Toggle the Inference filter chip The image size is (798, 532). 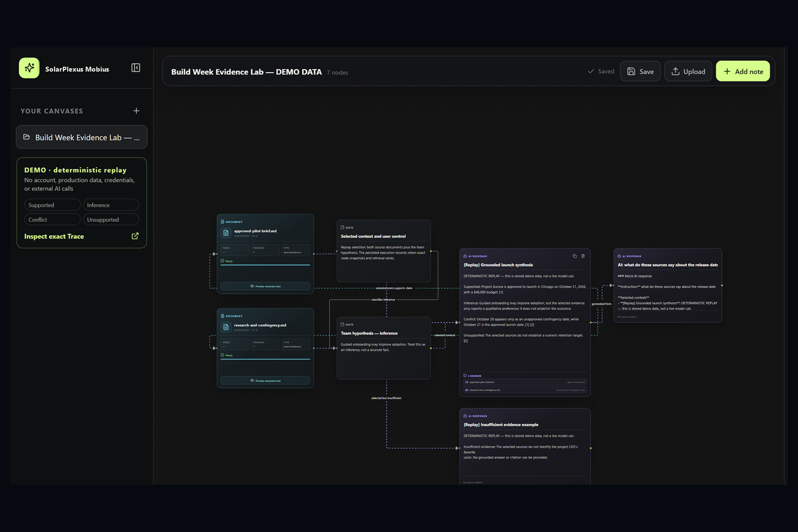[x=111, y=205]
